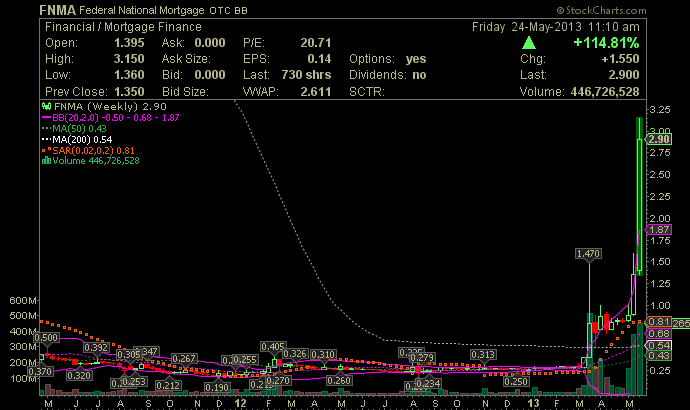Viewport: 690px width, 410px height.
Task: Click the 2.00 price axis label
Action: [x=660, y=218]
